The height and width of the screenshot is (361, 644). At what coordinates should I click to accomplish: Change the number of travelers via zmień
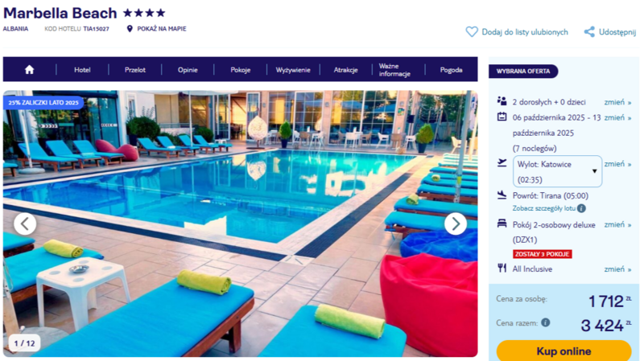[x=617, y=102]
